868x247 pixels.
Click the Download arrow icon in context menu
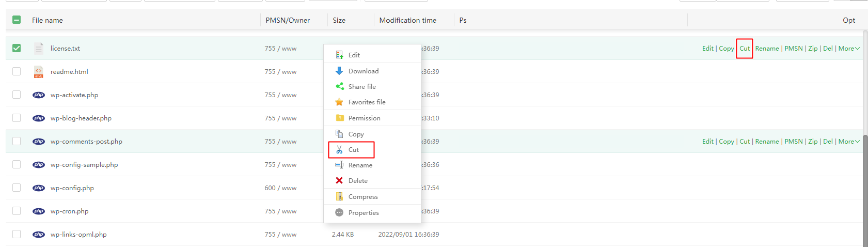click(339, 71)
